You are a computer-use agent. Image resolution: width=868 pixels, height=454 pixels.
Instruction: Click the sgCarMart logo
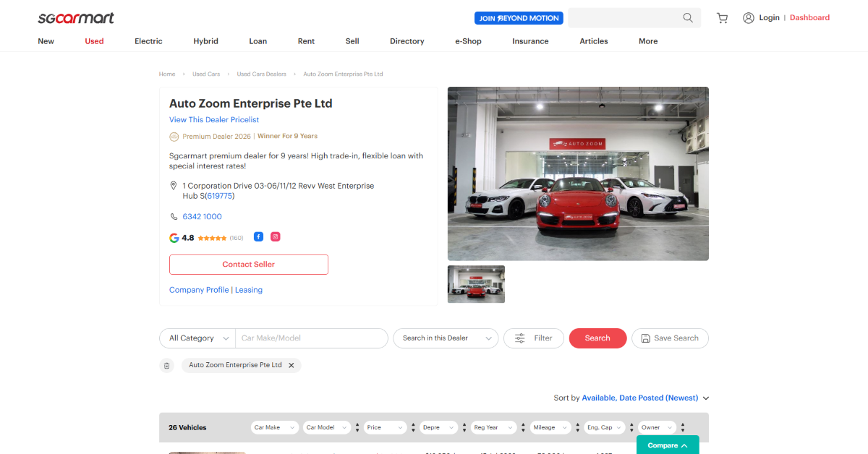(76, 18)
